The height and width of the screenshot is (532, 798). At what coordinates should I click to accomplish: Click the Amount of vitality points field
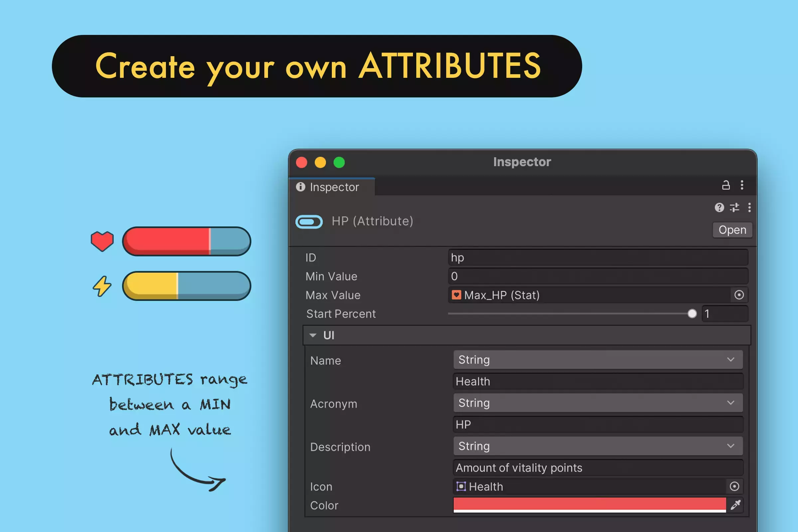[598, 468]
